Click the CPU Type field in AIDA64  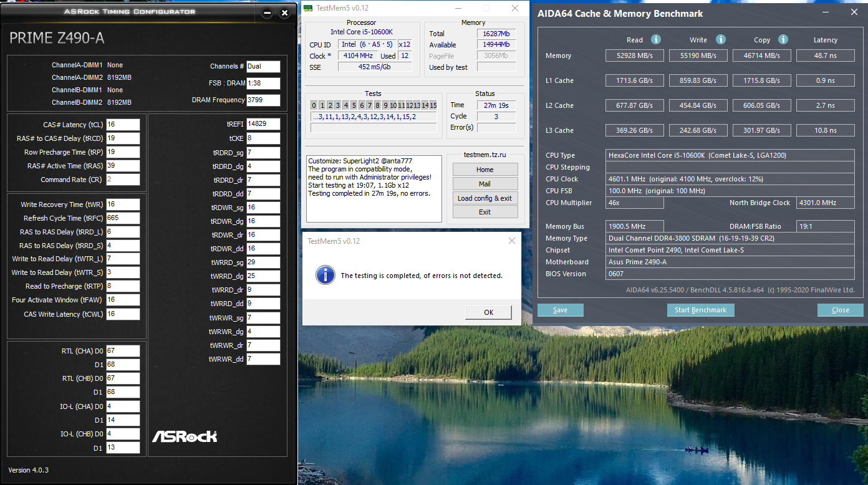730,155
